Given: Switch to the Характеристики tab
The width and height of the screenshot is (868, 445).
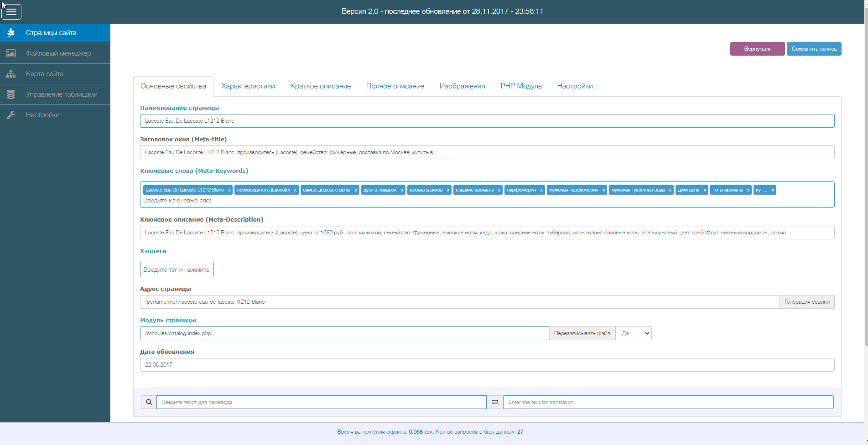Looking at the screenshot, I should 248,86.
